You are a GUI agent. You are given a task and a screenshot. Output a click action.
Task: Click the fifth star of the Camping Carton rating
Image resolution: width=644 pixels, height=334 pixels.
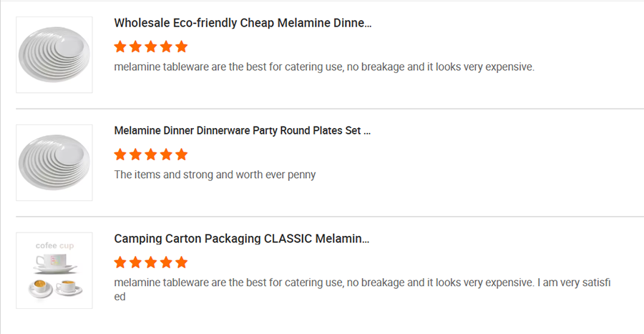(182, 262)
